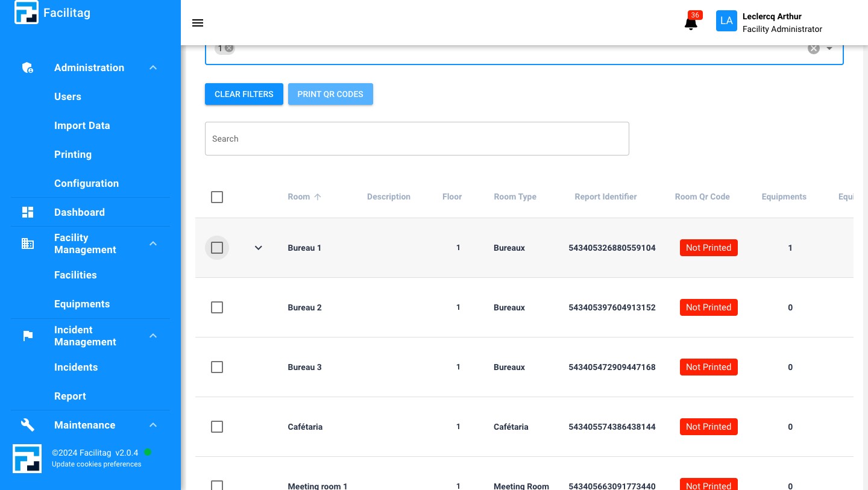Screen dimensions: 868x490
Task: Remove the '1' filter chip
Action: click(x=229, y=48)
